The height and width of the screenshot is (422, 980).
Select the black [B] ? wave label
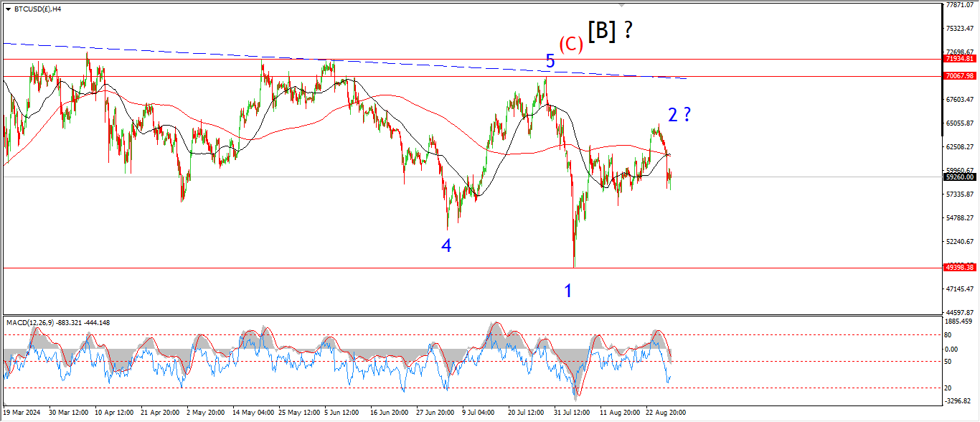tap(610, 31)
